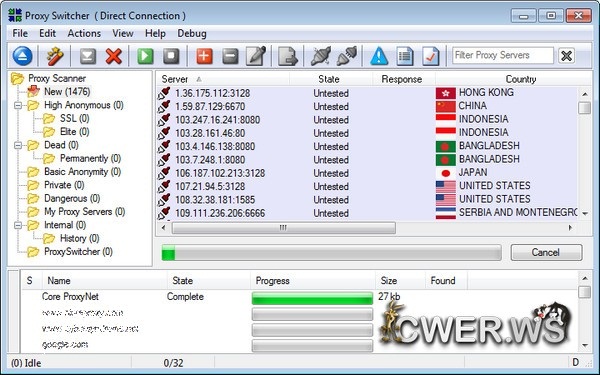Select the SSL (0) folder

pyautogui.click(x=75, y=119)
